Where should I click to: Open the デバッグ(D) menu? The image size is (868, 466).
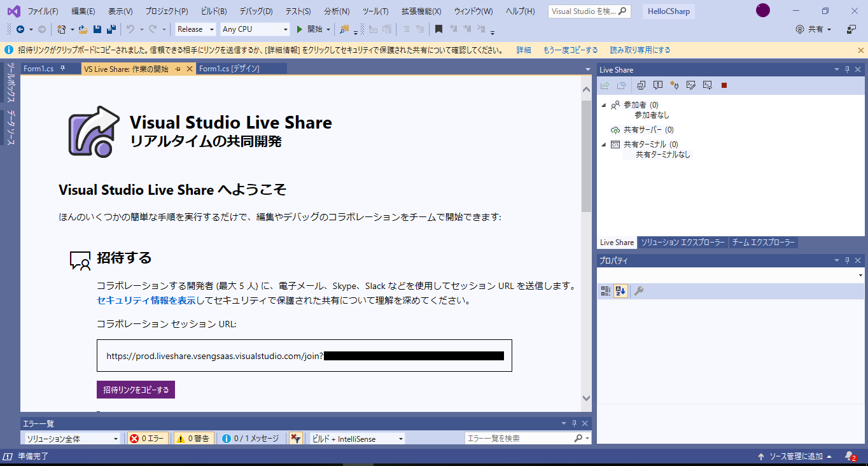click(x=256, y=11)
